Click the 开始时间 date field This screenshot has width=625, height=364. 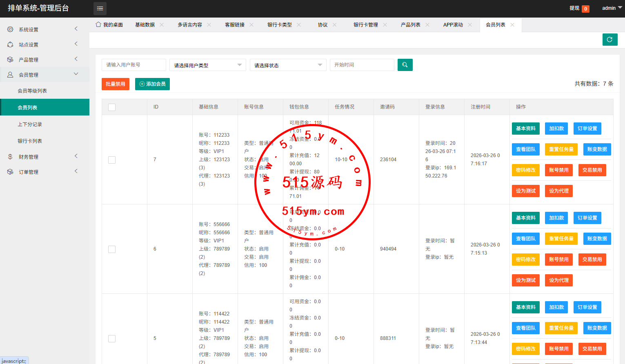[x=362, y=65]
